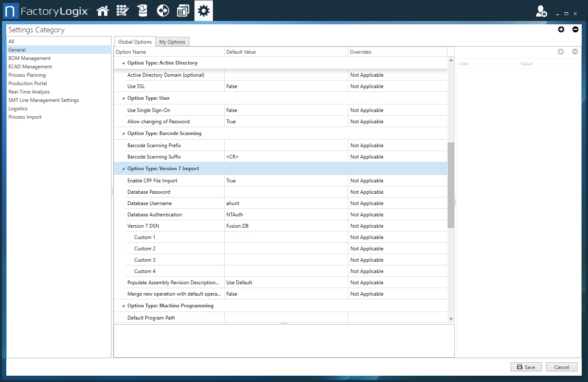Viewport: 588px width, 382px height.
Task: Click the black plus icon near Settings Category
Action: (x=561, y=29)
